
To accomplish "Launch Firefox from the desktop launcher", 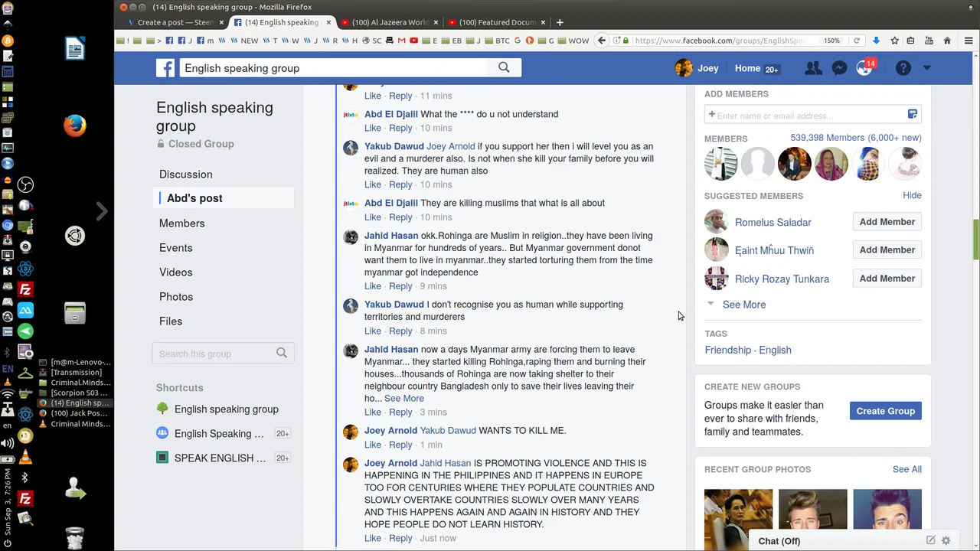I will (75, 125).
